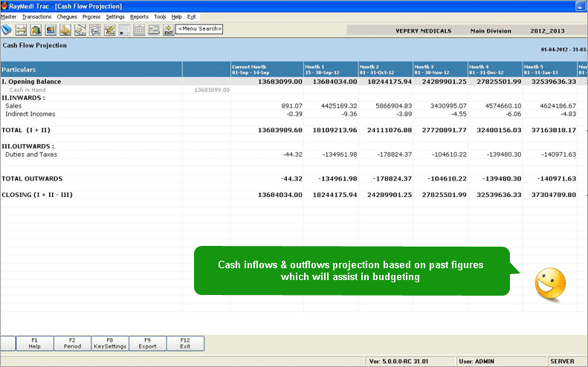Select the Indirect Incomes row label
588x367 pixels.
click(x=30, y=114)
